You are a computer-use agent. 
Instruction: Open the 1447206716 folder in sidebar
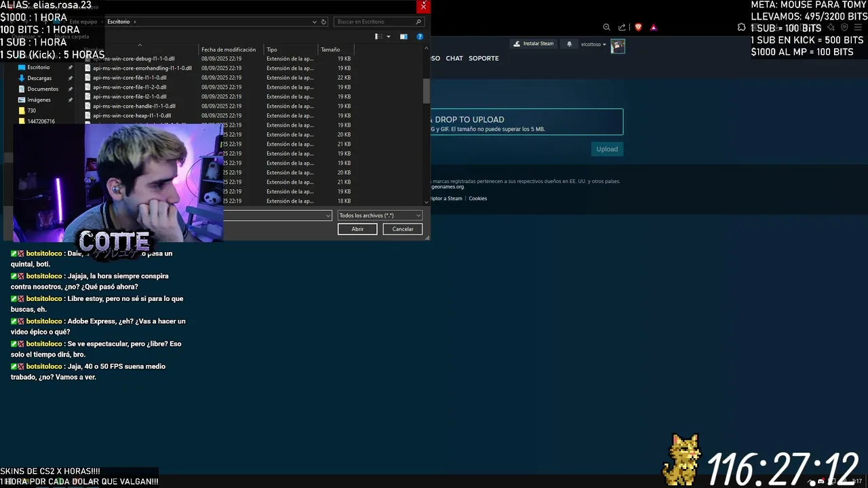[41, 121]
